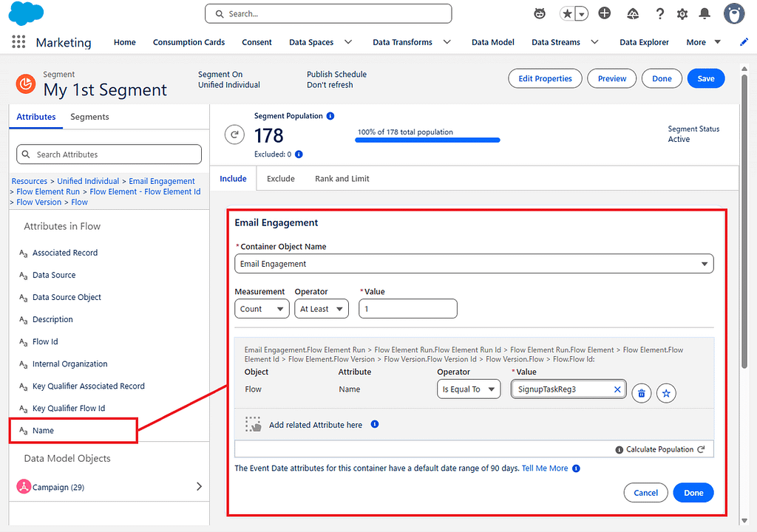The width and height of the screenshot is (757, 532).
Task: Open the Data Explorer tab
Action: [644, 42]
